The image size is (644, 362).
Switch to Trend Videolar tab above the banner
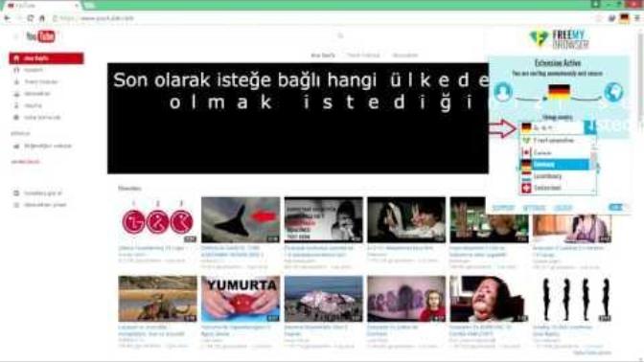tap(363, 56)
